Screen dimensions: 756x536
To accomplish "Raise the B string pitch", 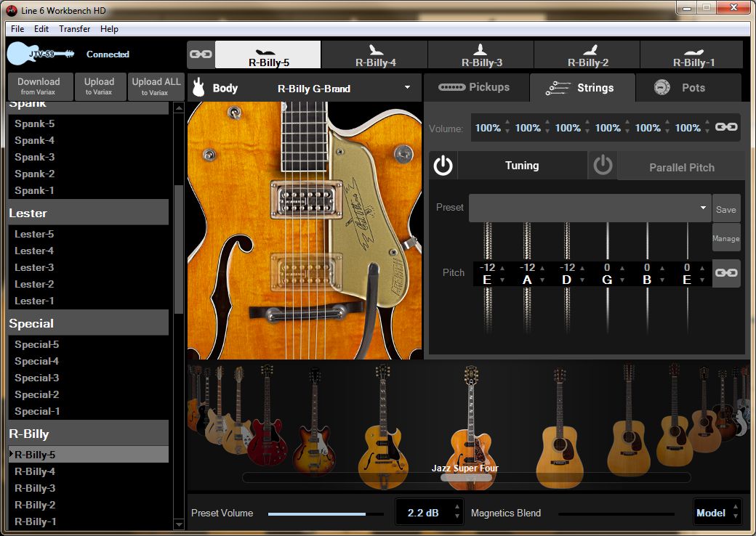I will [x=662, y=268].
